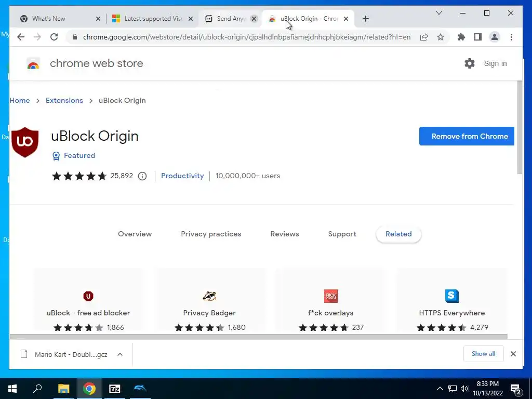Select the Privacy practices tab

tap(211, 234)
